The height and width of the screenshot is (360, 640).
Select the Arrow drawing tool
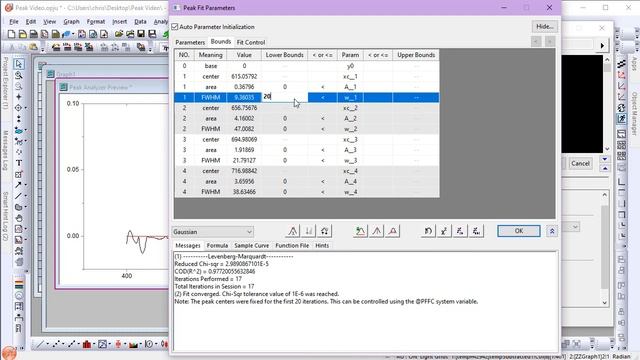19,185
